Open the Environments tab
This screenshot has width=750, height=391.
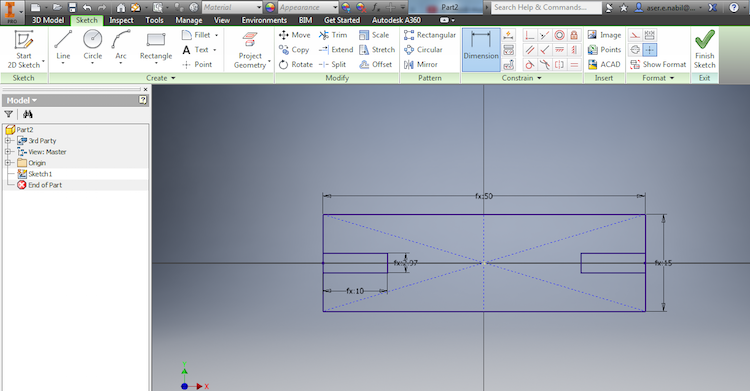(264, 20)
